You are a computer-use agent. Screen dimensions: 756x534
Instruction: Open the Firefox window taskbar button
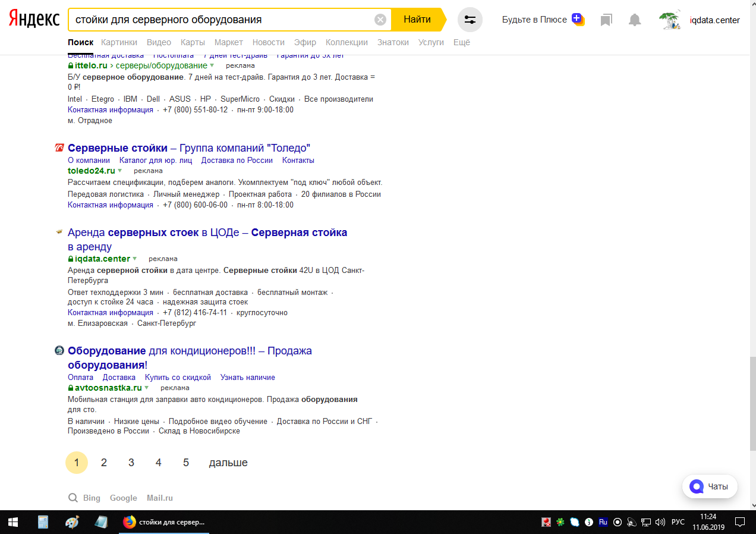[x=165, y=522]
